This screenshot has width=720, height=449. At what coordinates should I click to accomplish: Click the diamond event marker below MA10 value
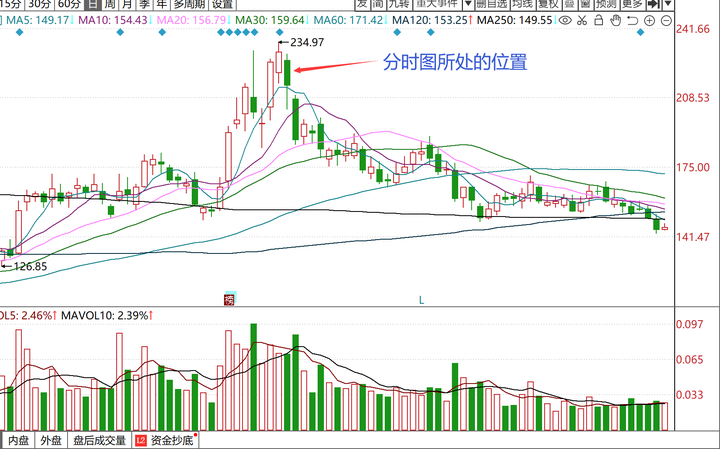tap(120, 32)
